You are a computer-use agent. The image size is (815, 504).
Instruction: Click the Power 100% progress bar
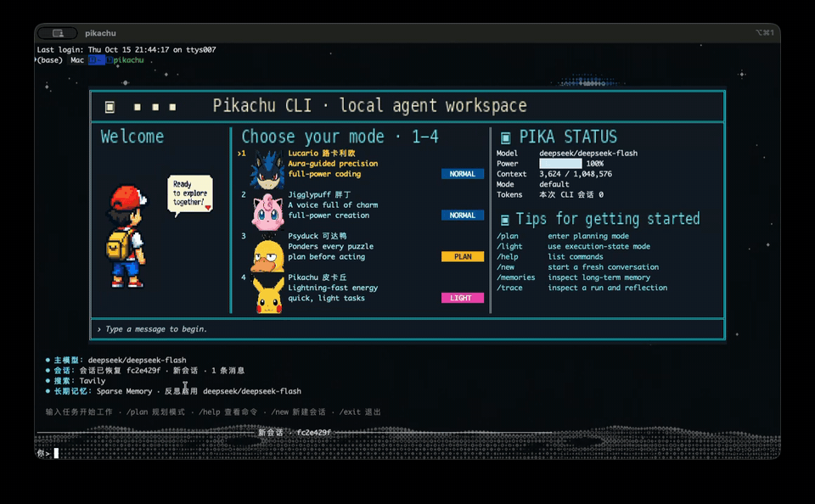tap(560, 164)
